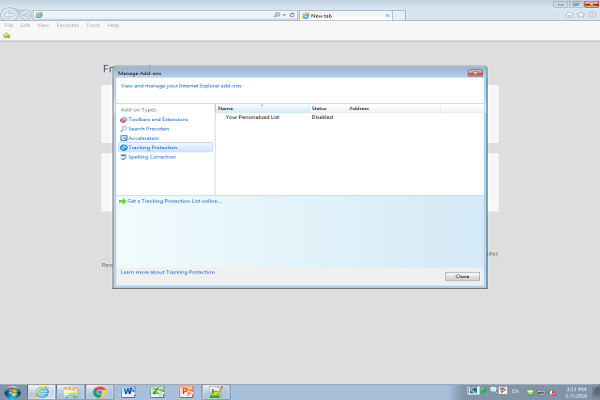Sort list by the Address column header
Screen dimensions: 600x400
393,108
